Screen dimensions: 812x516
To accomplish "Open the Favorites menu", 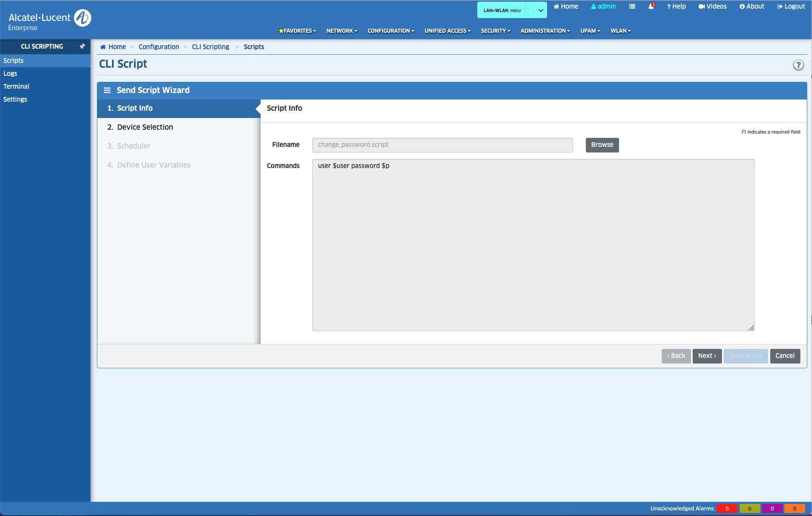I will pyautogui.click(x=297, y=31).
